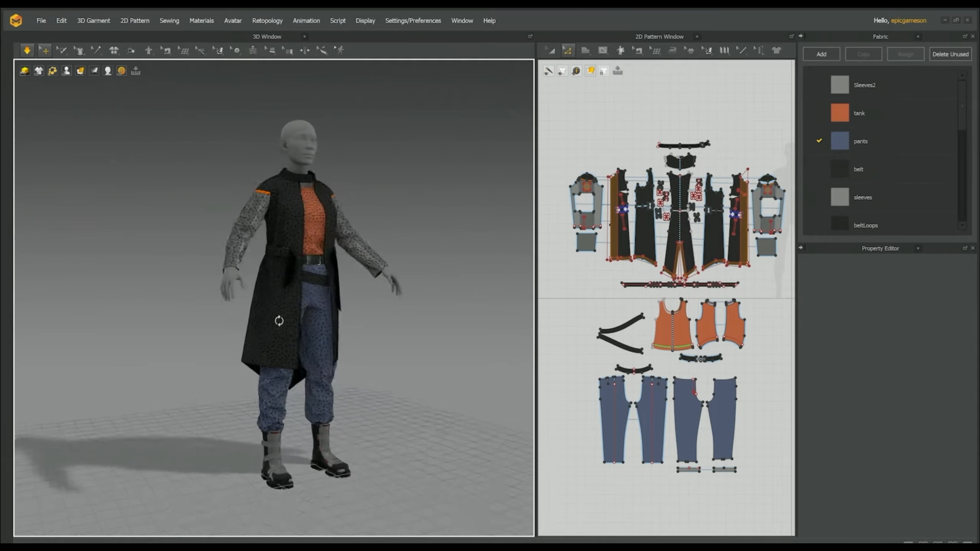The width and height of the screenshot is (980, 551).
Task: Open the 2D Pattern Window dropdown arrow
Action: coord(697,37)
